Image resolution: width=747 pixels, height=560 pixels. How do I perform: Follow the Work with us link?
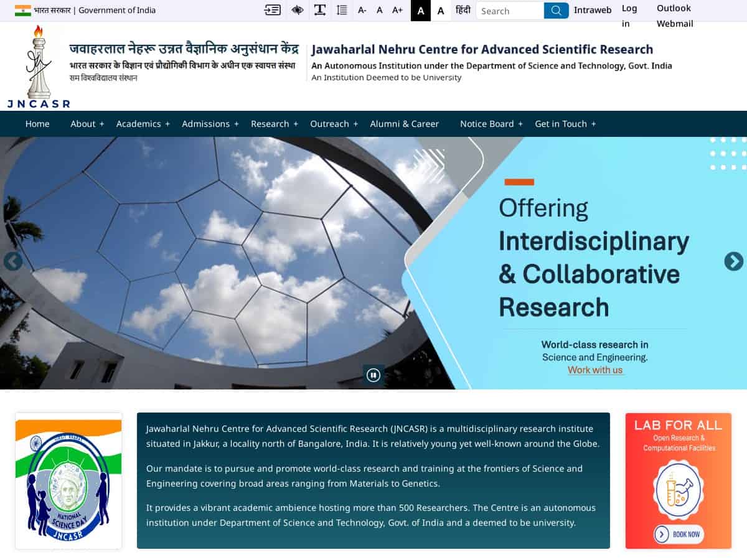click(x=595, y=370)
